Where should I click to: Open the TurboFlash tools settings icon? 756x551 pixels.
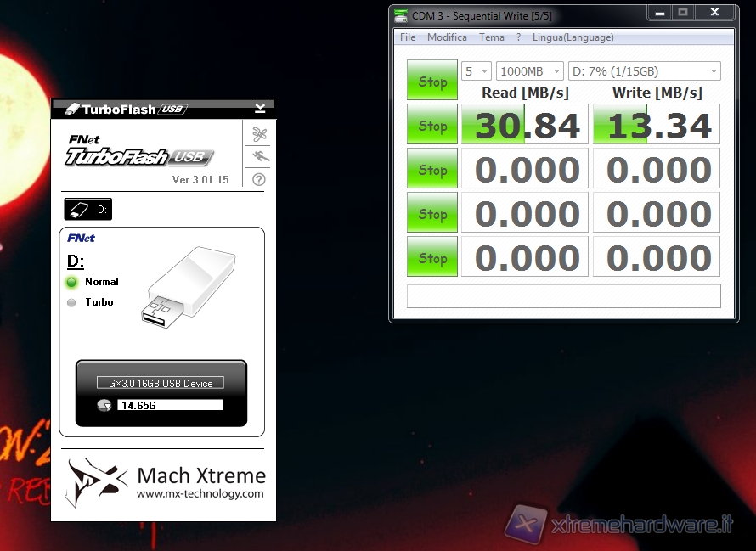coord(260,134)
